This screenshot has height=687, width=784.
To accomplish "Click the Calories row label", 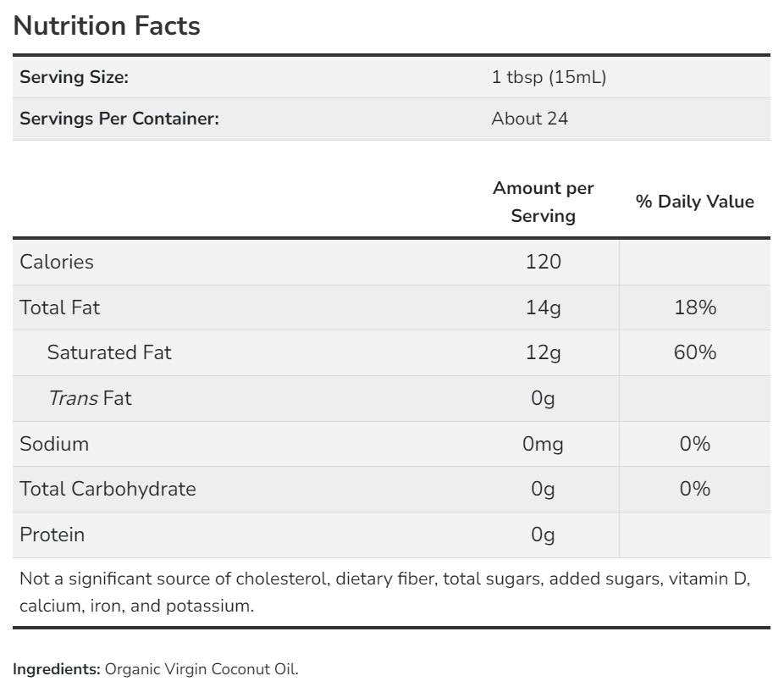I will click(57, 262).
